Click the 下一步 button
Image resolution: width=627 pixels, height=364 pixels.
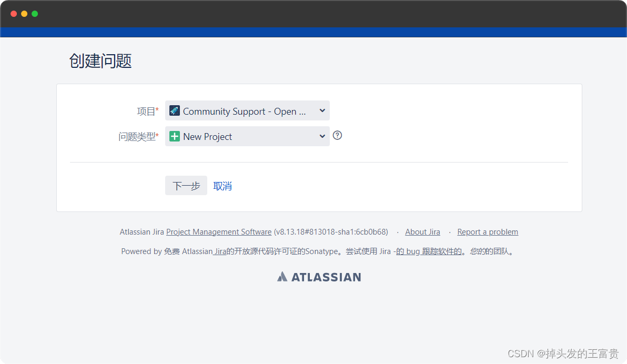186,186
